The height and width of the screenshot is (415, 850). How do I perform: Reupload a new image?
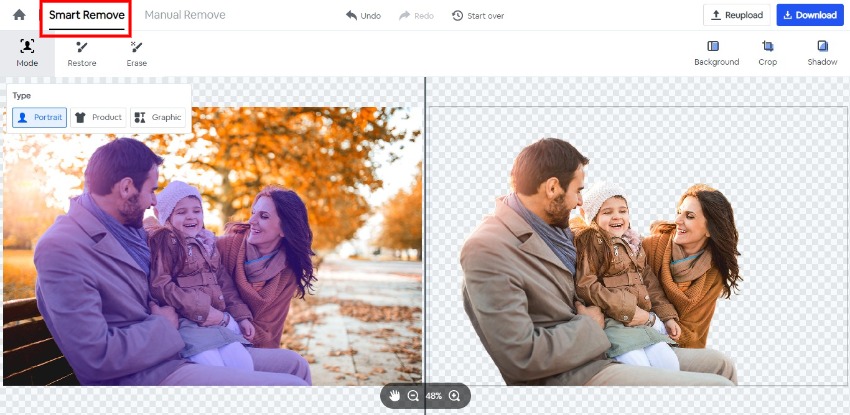[737, 15]
